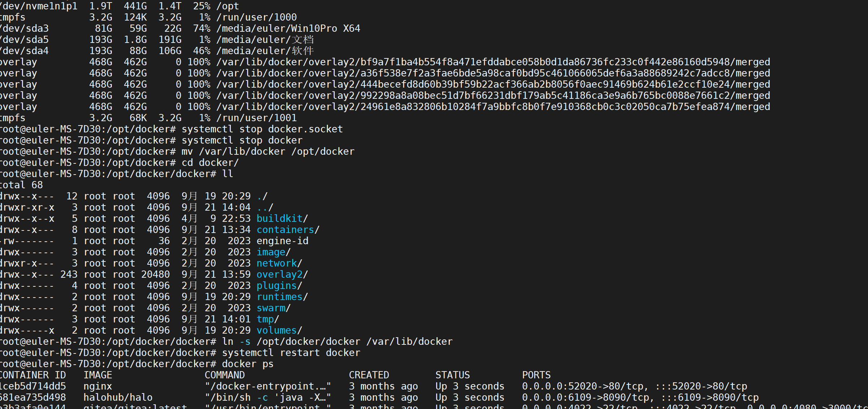Click the 'systemctl stop docker.socket' command
Viewport: 868px width, 409px height.
coord(262,129)
